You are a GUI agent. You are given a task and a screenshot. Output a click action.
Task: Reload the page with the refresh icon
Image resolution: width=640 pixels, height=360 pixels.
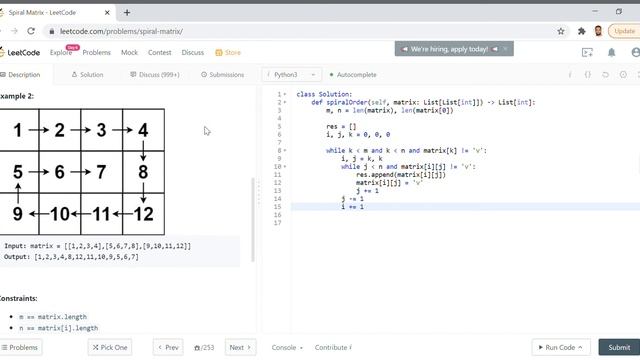[x=31, y=31]
